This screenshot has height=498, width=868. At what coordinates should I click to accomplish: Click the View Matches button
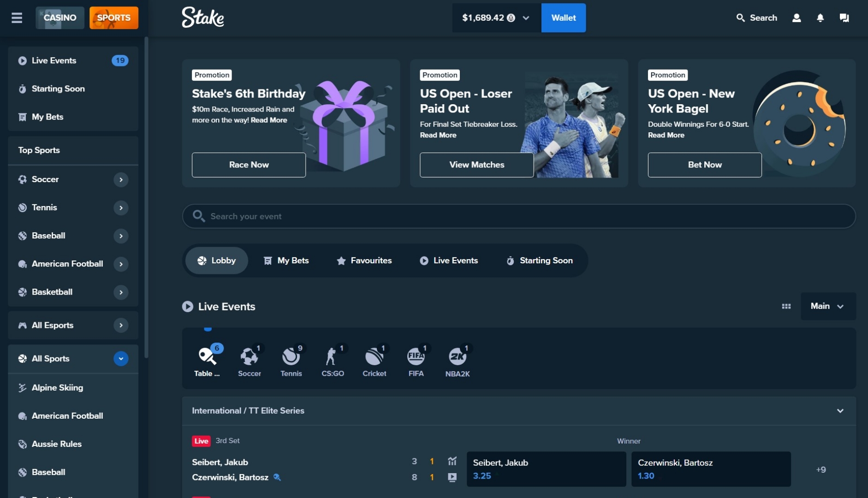tap(477, 165)
